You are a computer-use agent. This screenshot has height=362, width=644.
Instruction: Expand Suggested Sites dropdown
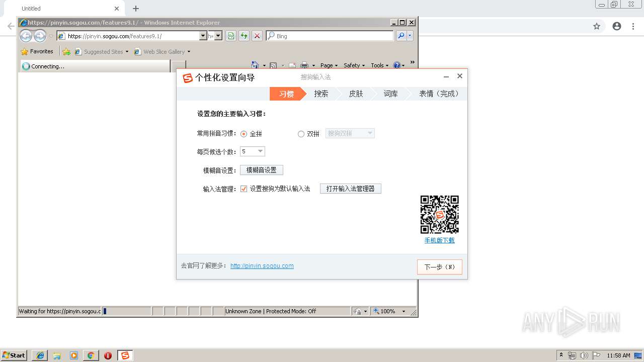(x=127, y=51)
